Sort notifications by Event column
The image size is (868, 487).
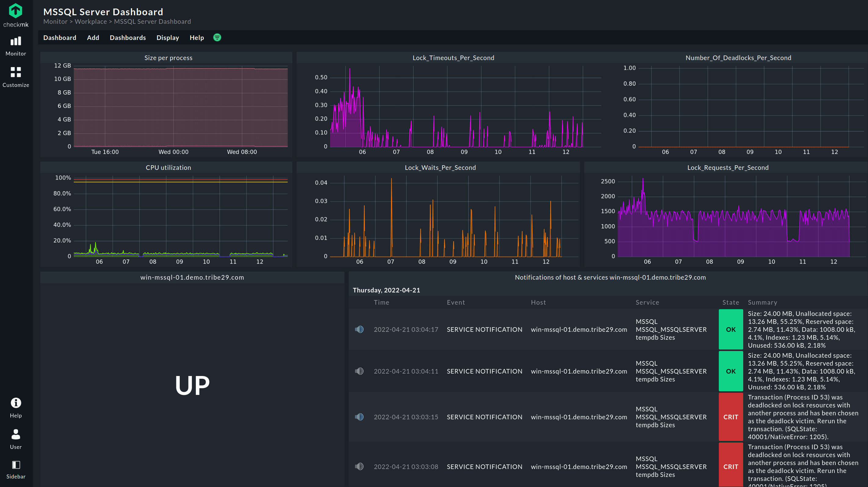(456, 303)
